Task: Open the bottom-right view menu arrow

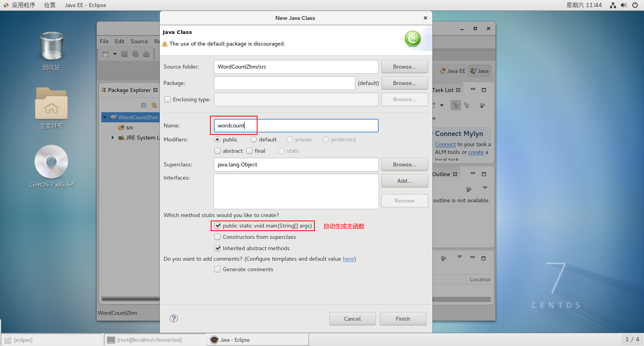Action: coord(460,257)
